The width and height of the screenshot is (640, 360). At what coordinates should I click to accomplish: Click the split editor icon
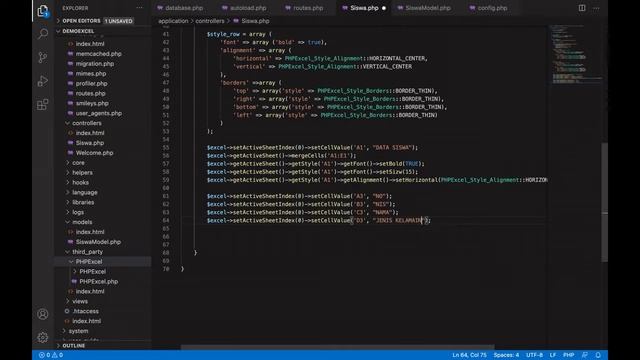(582, 8)
